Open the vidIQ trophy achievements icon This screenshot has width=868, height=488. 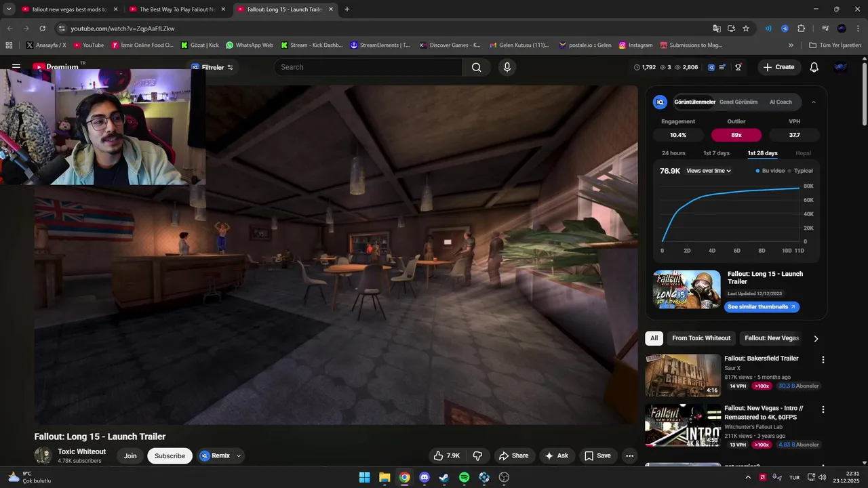click(x=738, y=67)
